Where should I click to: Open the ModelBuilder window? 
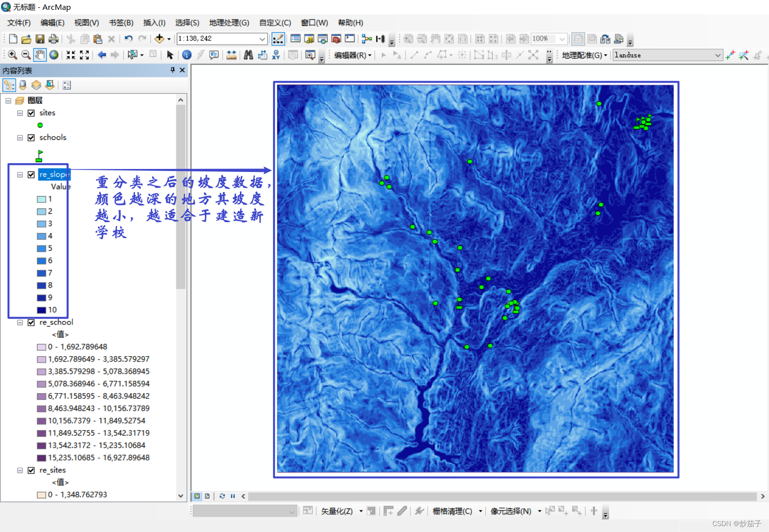pos(367,39)
